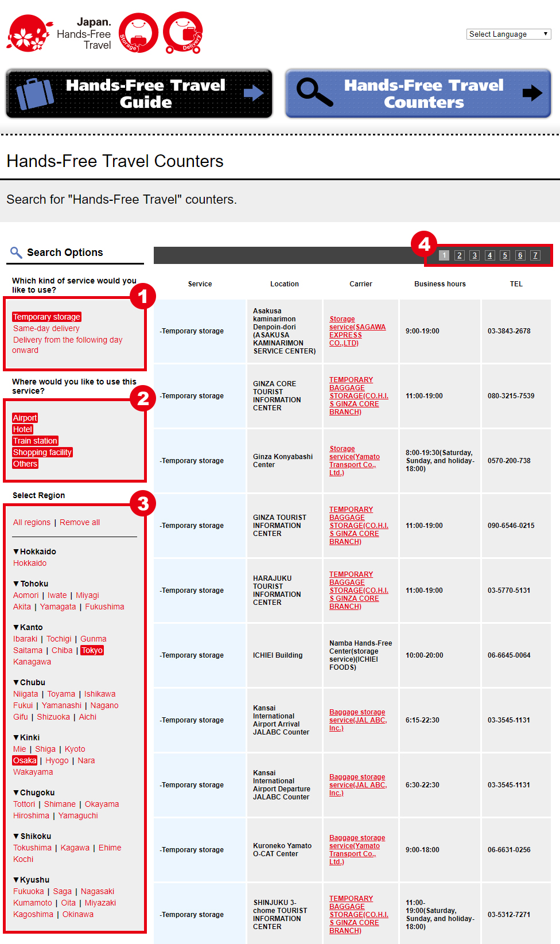
Task: Open carrier link for Ginza Konyabashi Center
Action: tap(355, 461)
